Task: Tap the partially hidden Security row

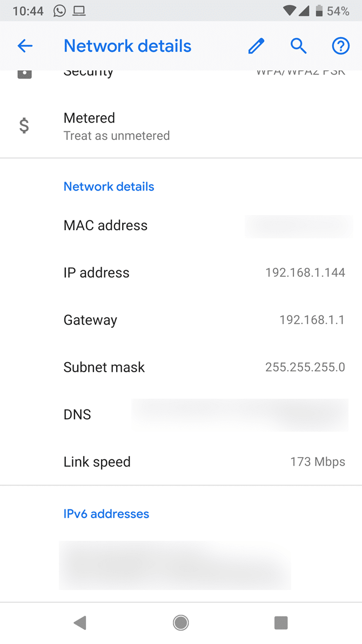Action: pyautogui.click(x=181, y=74)
